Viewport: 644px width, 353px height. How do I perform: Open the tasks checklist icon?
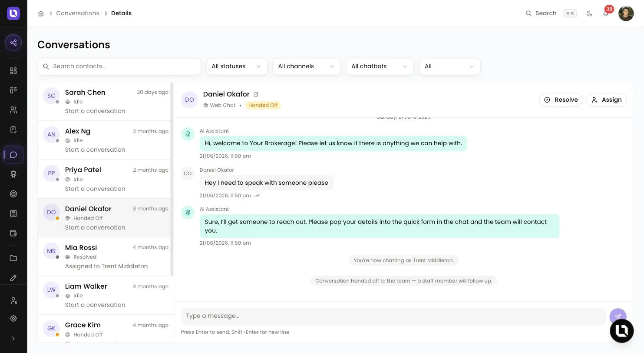tap(13, 130)
